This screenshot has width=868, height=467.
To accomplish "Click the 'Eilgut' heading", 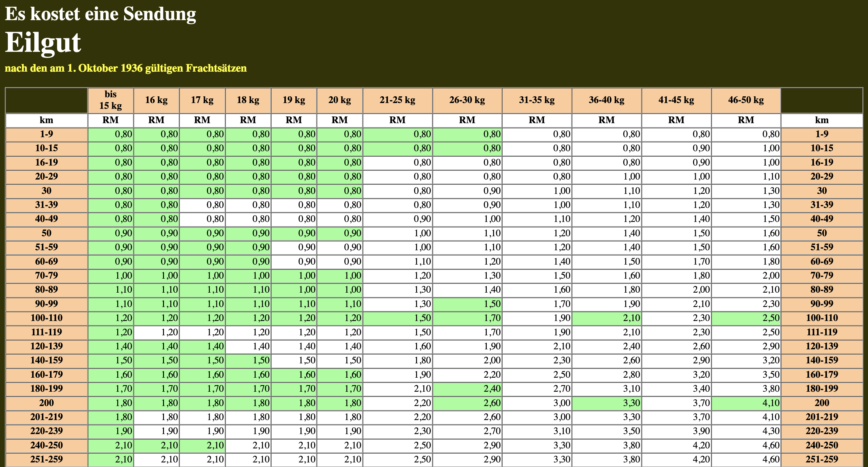I will [43, 43].
